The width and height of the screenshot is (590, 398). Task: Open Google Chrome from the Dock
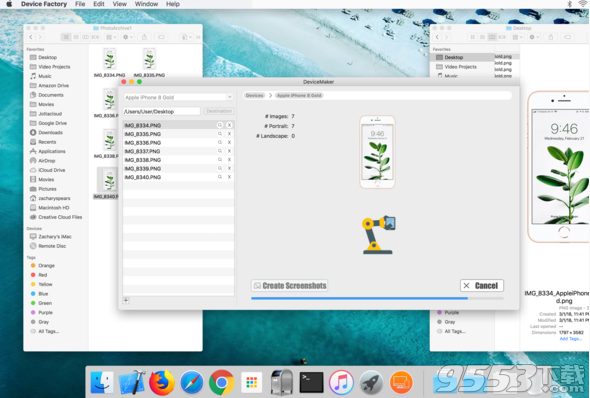(x=222, y=383)
